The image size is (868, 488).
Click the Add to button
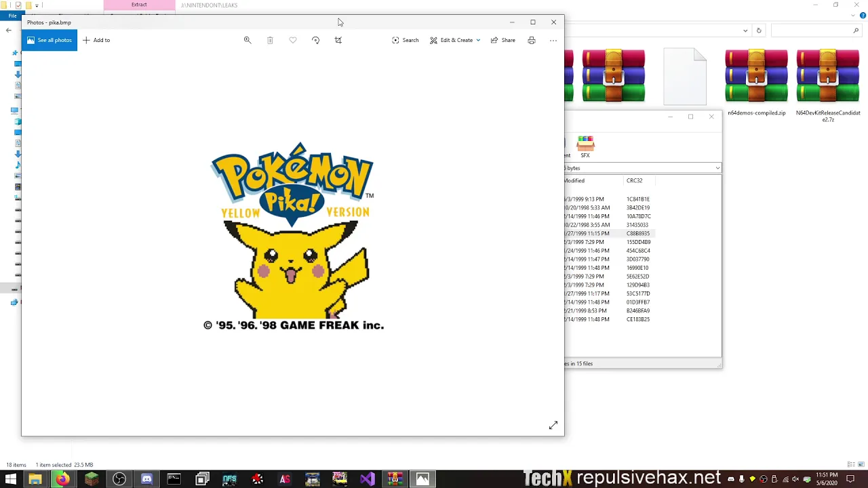(x=96, y=40)
